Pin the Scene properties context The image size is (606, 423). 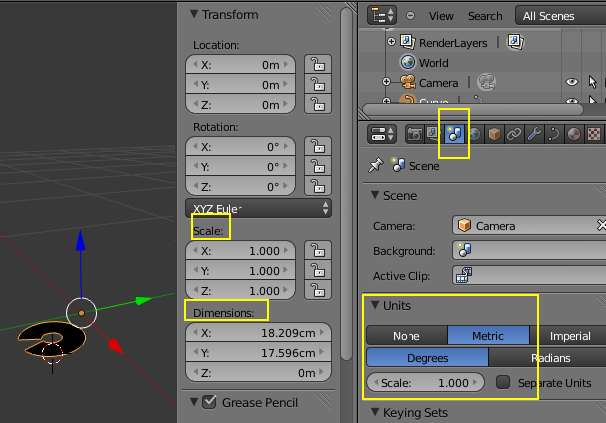376,165
